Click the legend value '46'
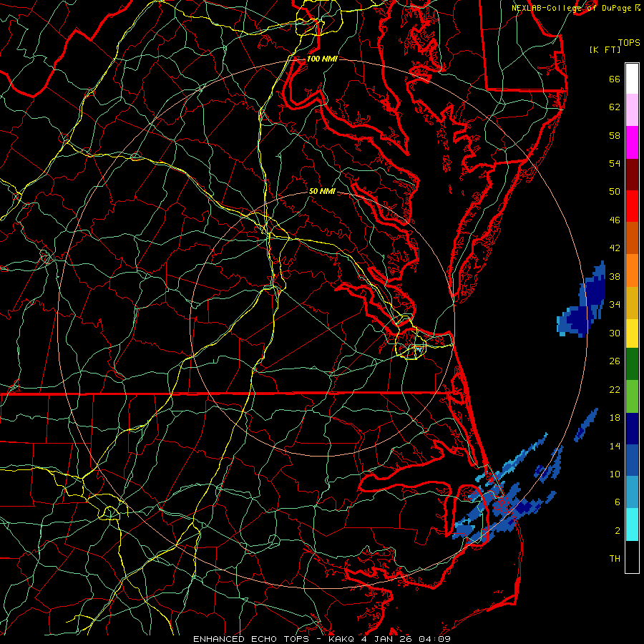The width and height of the screenshot is (644, 644). click(x=615, y=220)
